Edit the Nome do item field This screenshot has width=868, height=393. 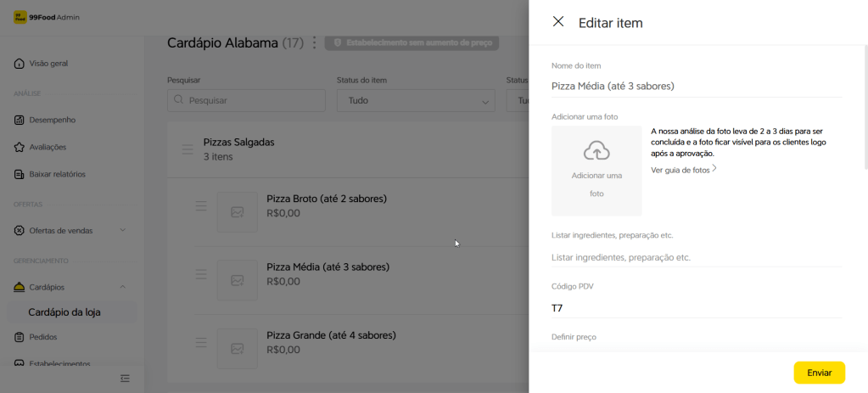pos(696,86)
